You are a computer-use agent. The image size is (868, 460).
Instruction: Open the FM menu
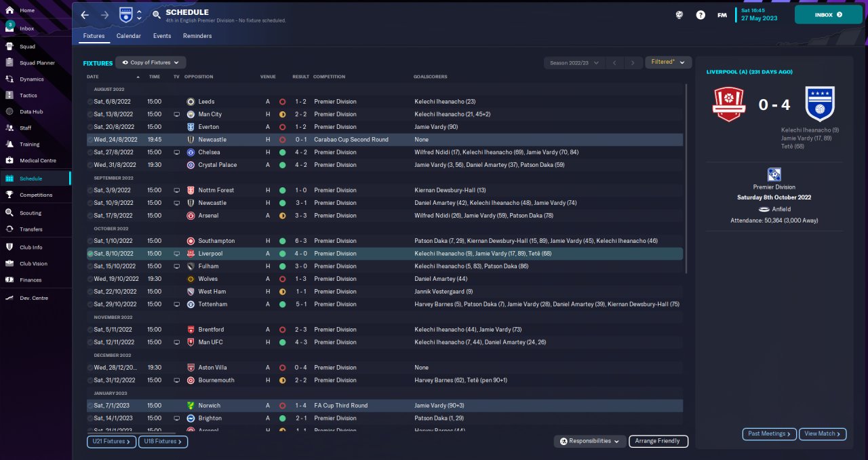coord(722,15)
